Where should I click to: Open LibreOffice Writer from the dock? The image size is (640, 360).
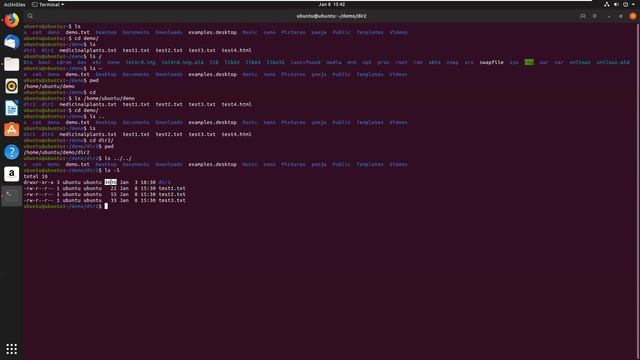[x=11, y=108]
